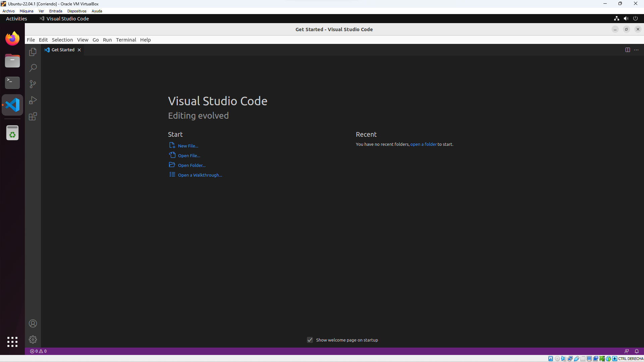Click the open a folder link under Recent
Image resolution: width=644 pixels, height=362 pixels.
[423, 144]
